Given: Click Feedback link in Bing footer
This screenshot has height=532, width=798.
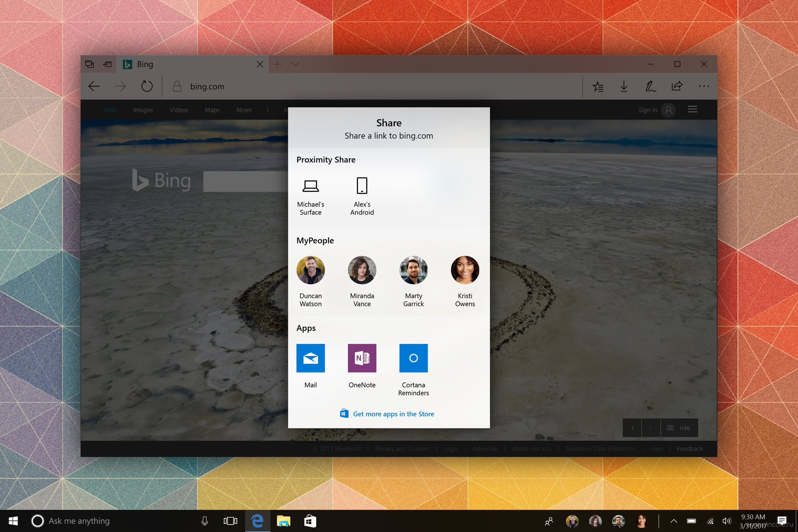Looking at the screenshot, I should [x=690, y=449].
